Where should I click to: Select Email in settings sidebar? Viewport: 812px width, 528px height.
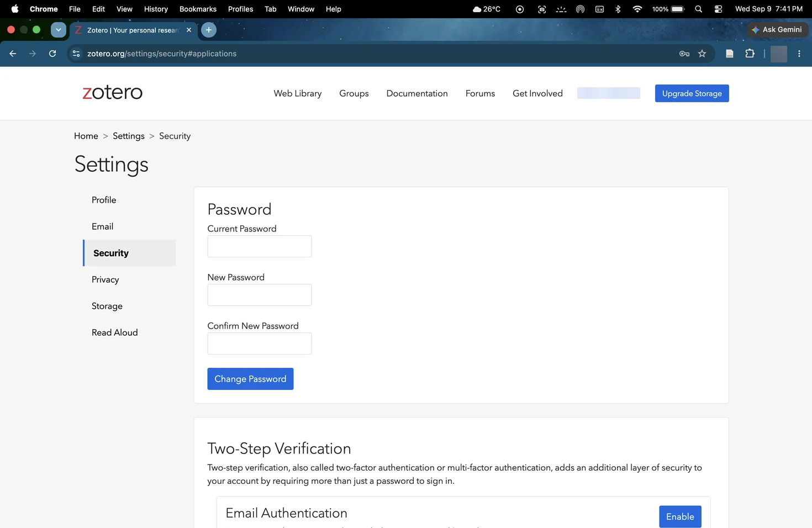[129, 226]
